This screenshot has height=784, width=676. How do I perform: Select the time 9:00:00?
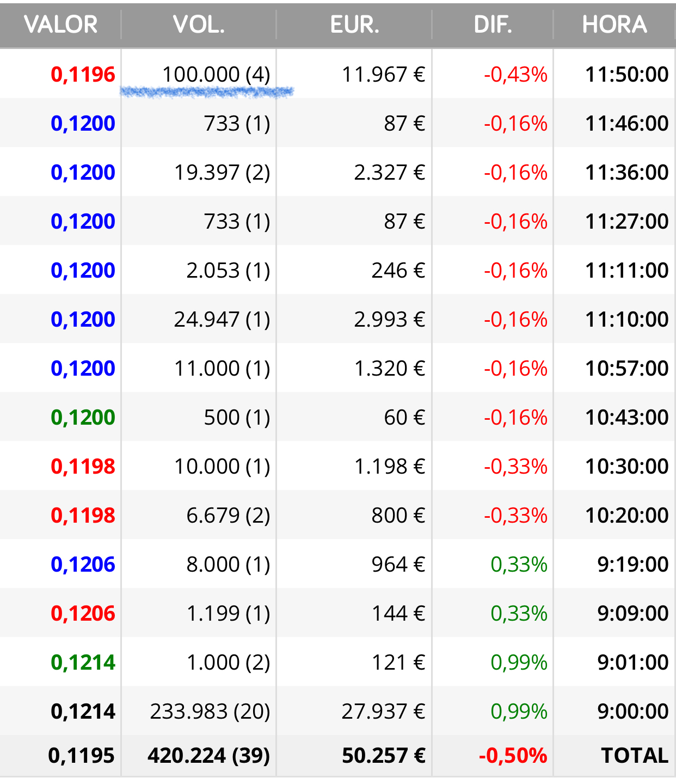tap(633, 712)
